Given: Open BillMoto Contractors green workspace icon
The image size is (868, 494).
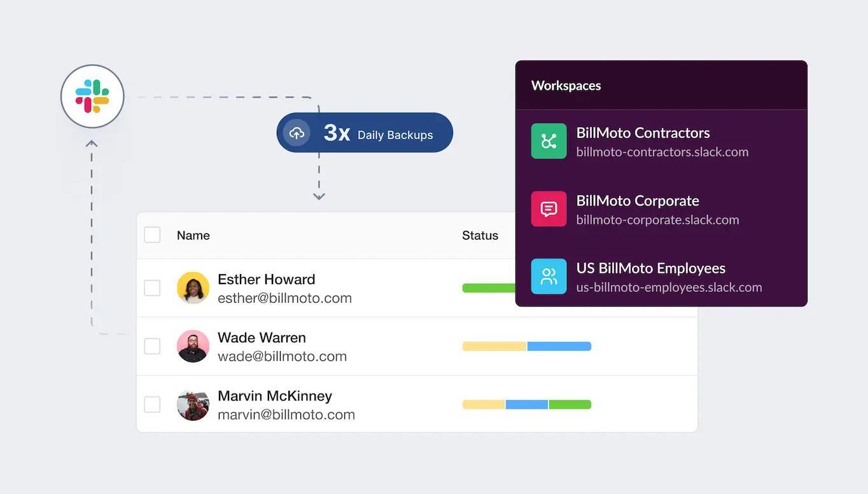Looking at the screenshot, I should click(549, 141).
